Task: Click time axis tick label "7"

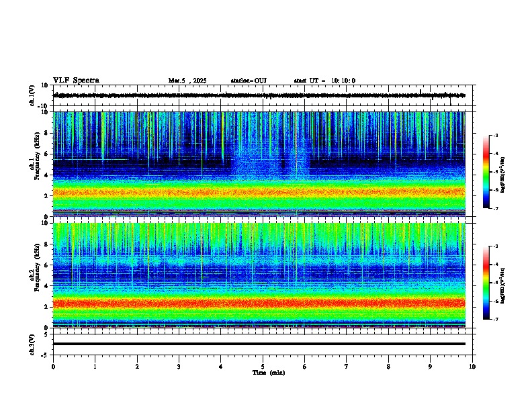Action: tap(347, 367)
